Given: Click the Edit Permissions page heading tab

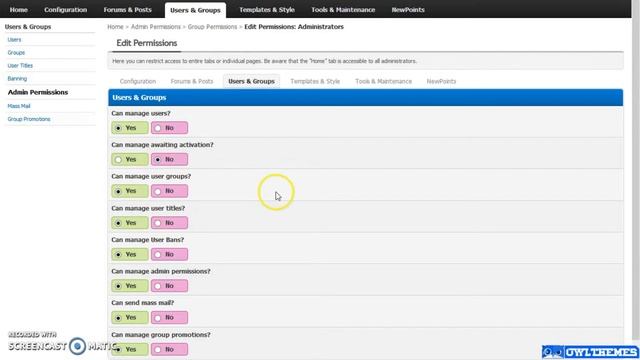Looking at the screenshot, I should click(147, 43).
